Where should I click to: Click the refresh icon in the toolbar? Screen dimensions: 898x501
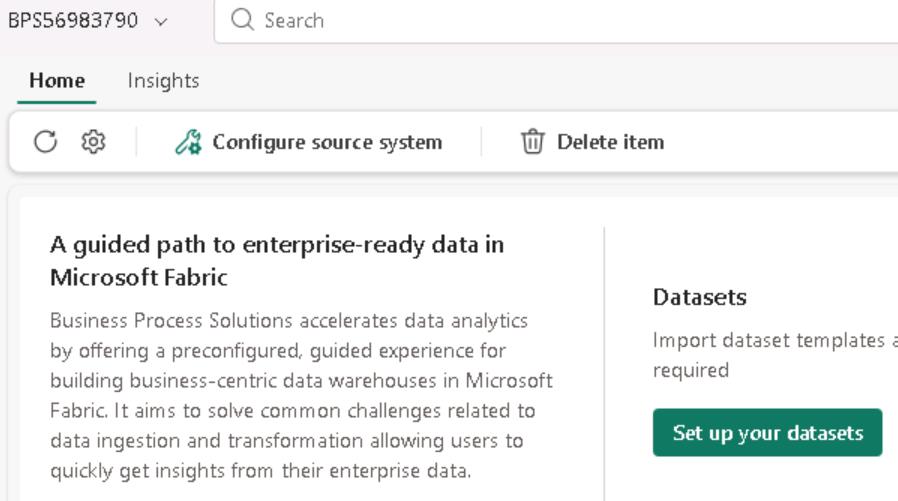45,142
